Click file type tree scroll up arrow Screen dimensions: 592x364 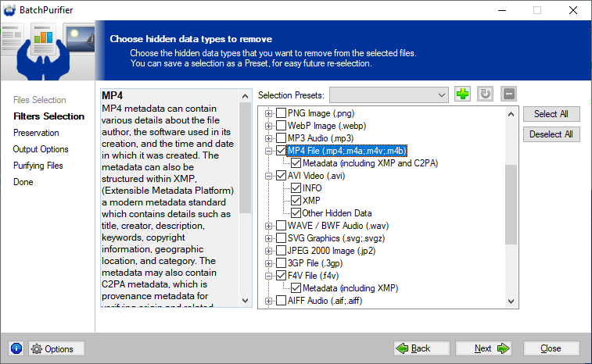point(511,114)
